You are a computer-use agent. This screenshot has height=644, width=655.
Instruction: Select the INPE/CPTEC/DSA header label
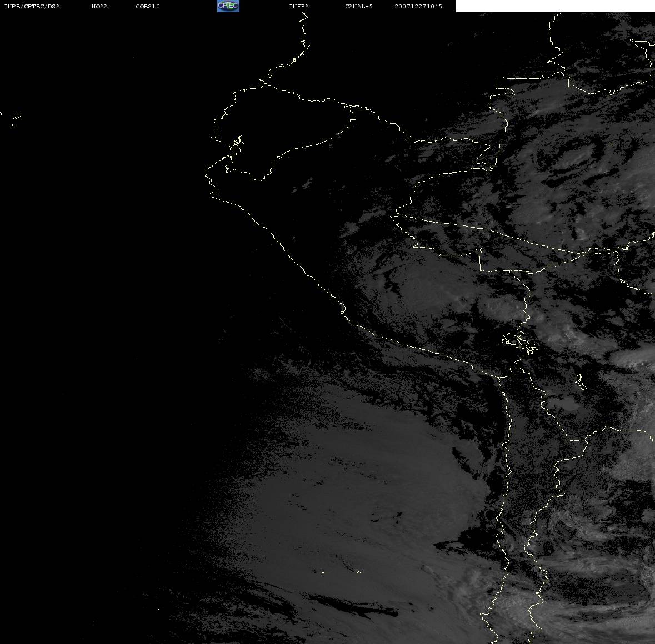click(32, 7)
